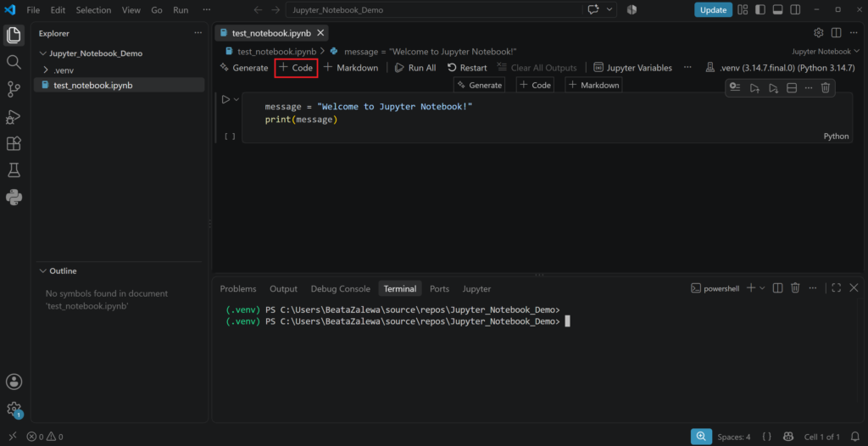
Task: Maximize the terminal panel size
Action: coord(837,288)
